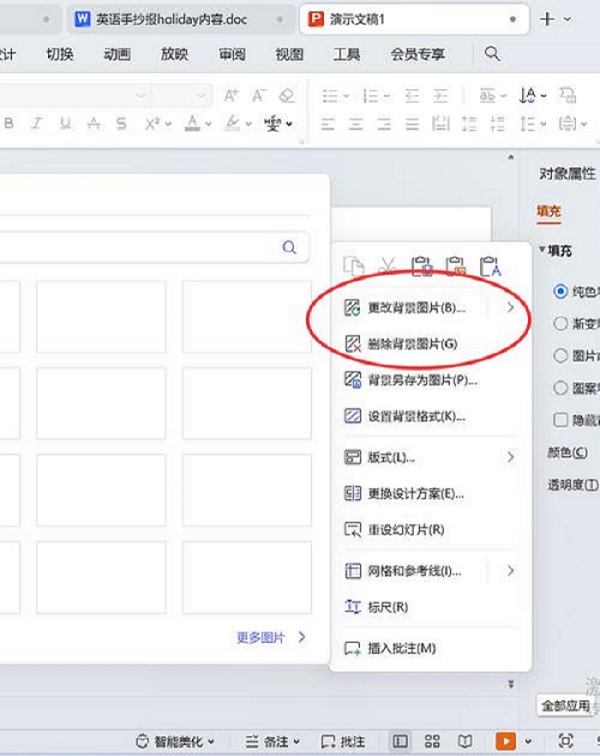
Task: Click the search icon in image picker
Action: coord(289,248)
